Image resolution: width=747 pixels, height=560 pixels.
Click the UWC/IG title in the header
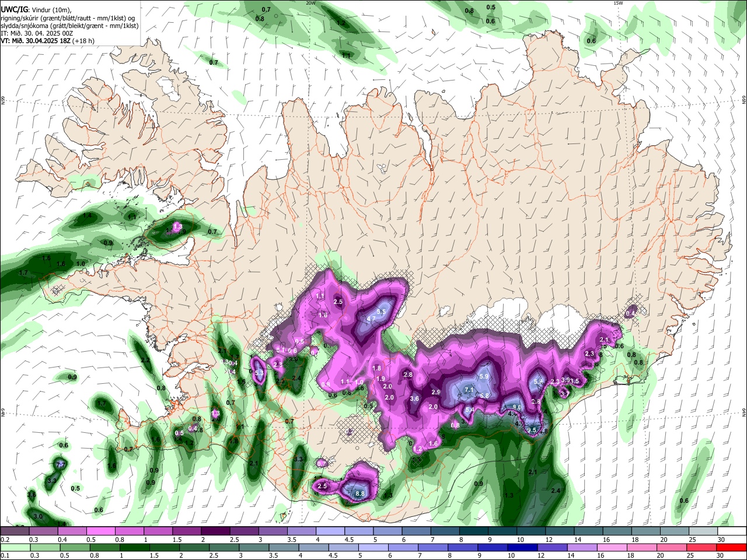15,10
